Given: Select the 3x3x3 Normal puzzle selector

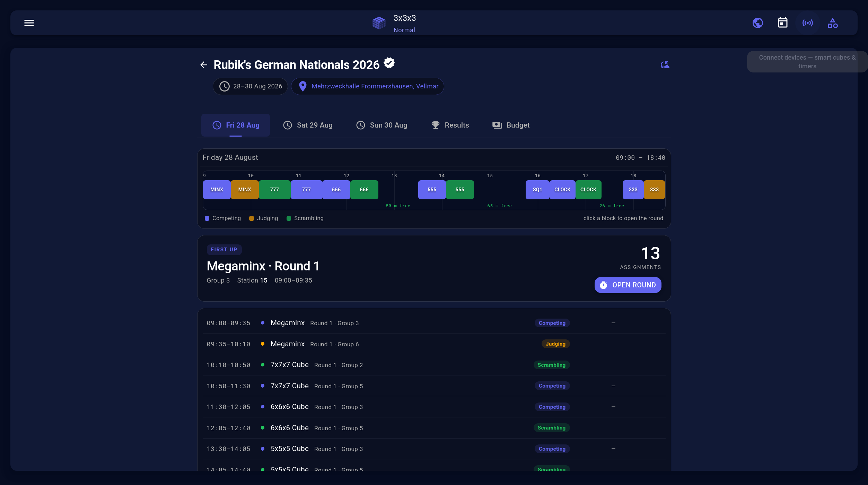Looking at the screenshot, I should coord(394,23).
